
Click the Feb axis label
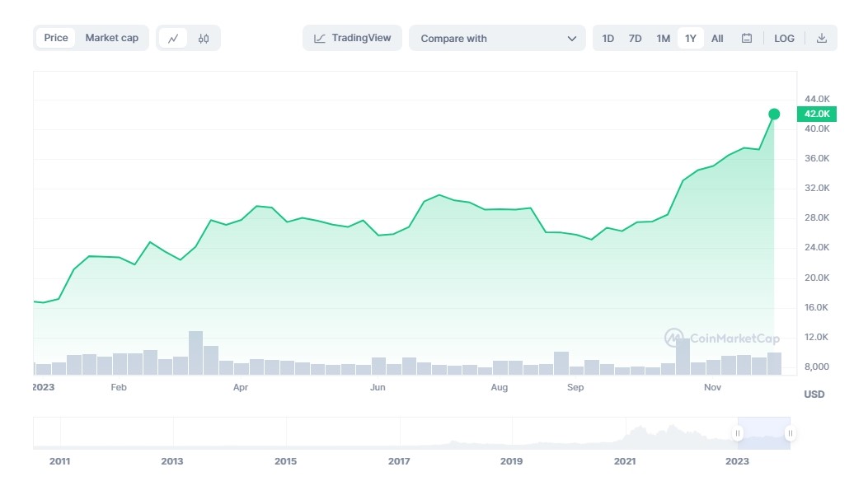(x=119, y=387)
